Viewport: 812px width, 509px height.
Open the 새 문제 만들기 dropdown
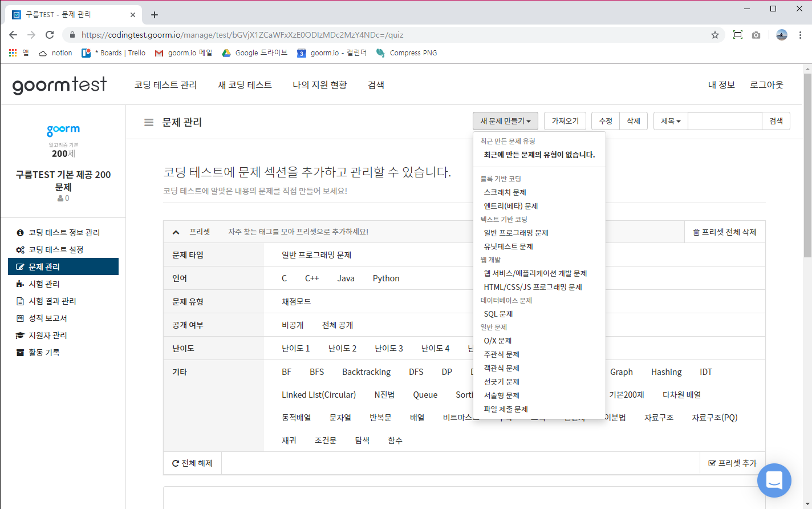pos(505,120)
